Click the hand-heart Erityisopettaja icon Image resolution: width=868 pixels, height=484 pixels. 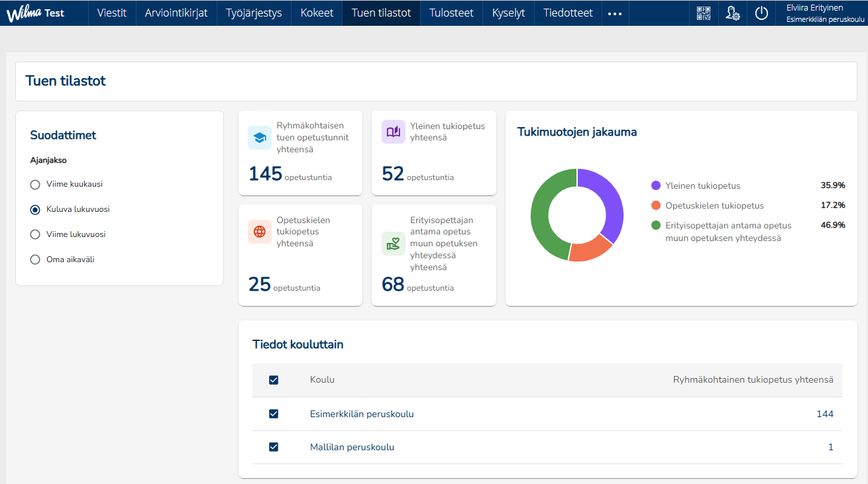coord(393,244)
